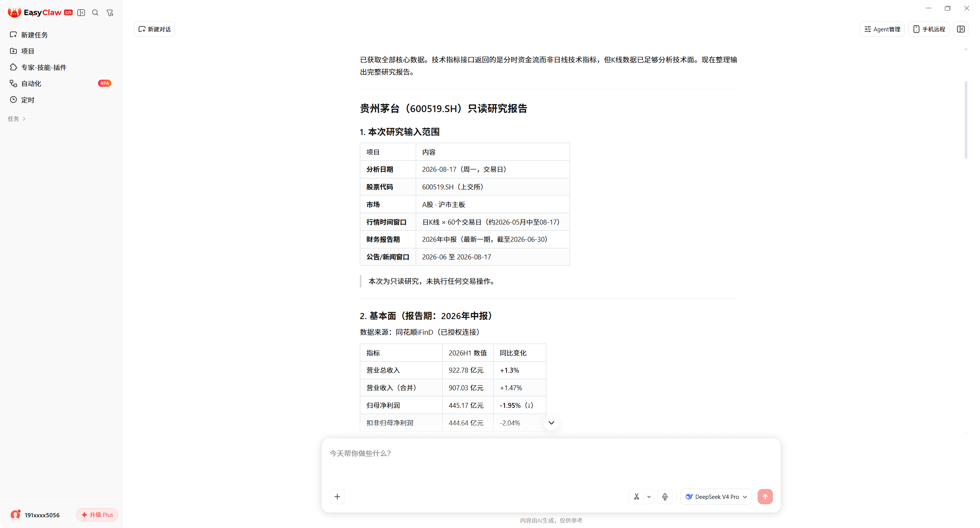The width and height of the screenshot is (980, 528).
Task: Click the plus attachment button
Action: pos(337,497)
